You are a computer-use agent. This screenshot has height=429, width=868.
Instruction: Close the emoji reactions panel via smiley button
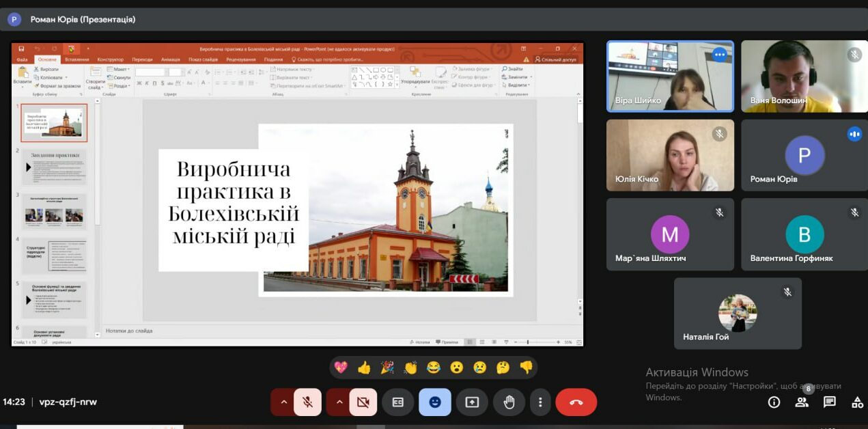pyautogui.click(x=435, y=402)
